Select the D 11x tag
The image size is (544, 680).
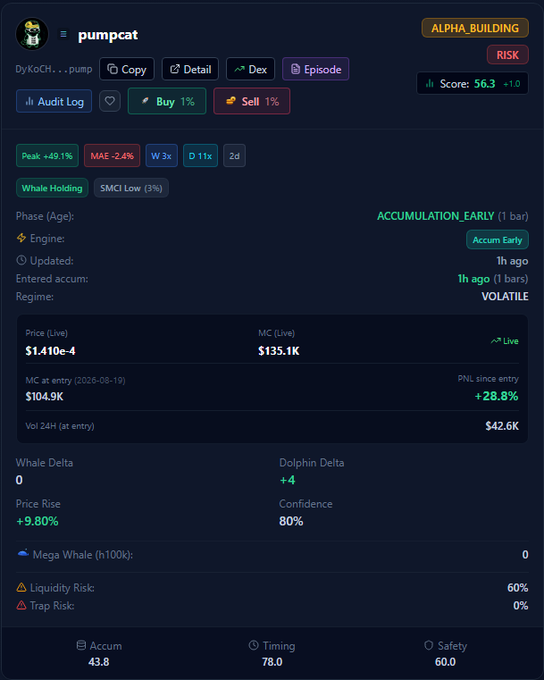(200, 156)
